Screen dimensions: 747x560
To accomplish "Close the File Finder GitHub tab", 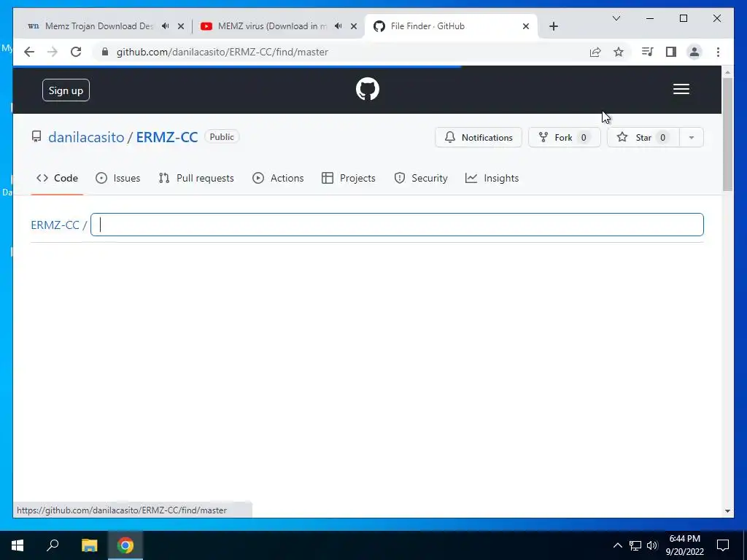I will [x=525, y=26].
